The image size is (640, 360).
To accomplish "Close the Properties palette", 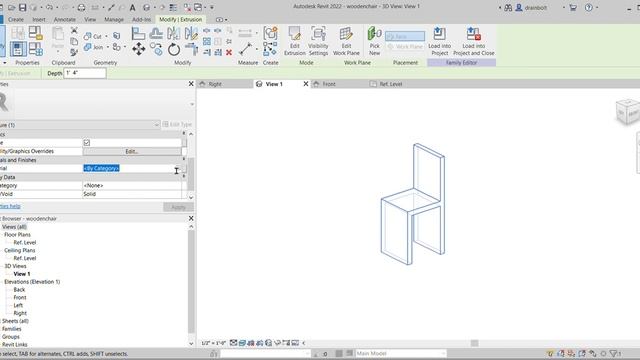I will coord(191,84).
